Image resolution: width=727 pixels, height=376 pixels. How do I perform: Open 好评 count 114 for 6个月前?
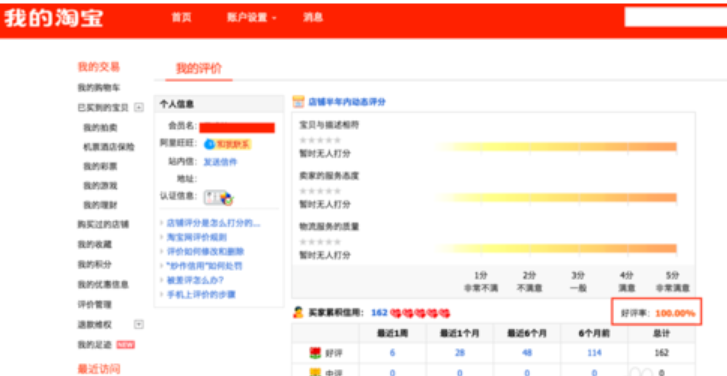tap(594, 353)
